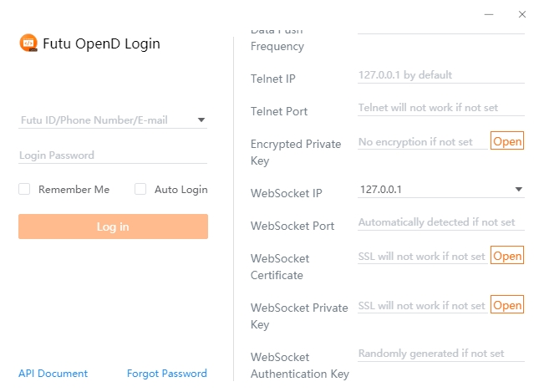Click the Futu OpenD logo icon
The height and width of the screenshot is (392, 534).
[x=28, y=43]
